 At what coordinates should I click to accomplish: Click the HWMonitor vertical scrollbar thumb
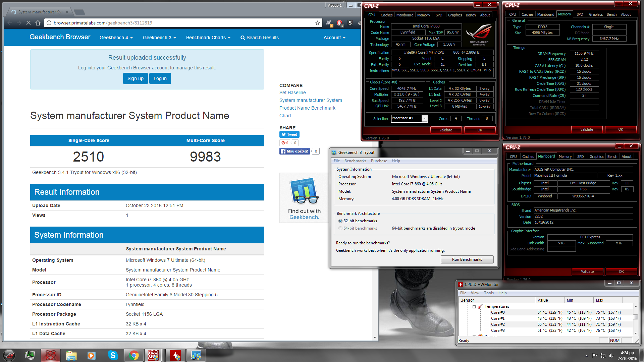coord(635,317)
